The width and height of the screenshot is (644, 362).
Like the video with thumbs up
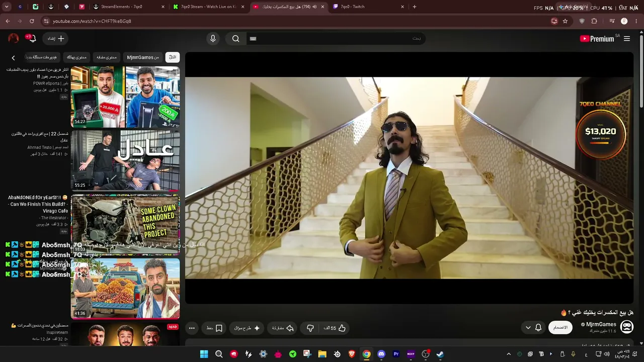coord(334,328)
